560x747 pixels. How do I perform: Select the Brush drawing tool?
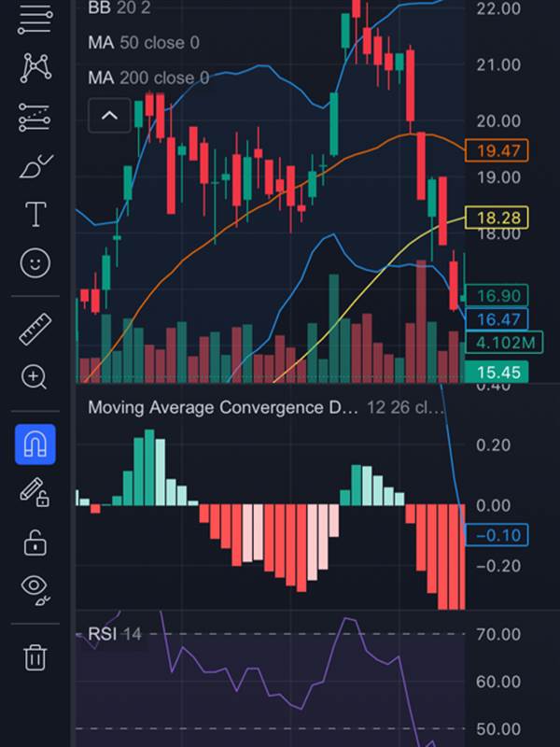[x=35, y=166]
